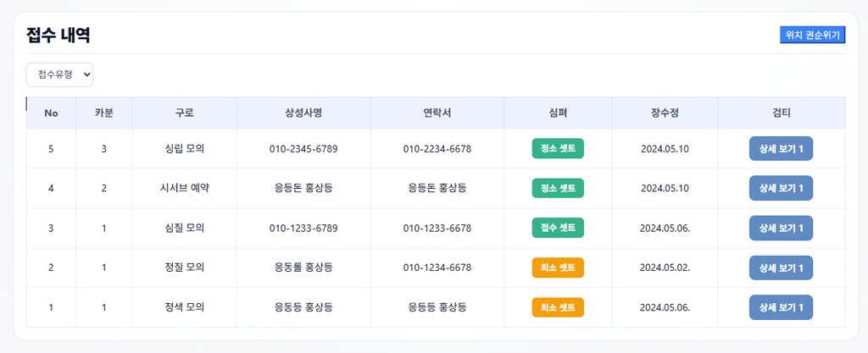Click the green 접수 셋트 status badge
868x353 pixels.
[558, 228]
